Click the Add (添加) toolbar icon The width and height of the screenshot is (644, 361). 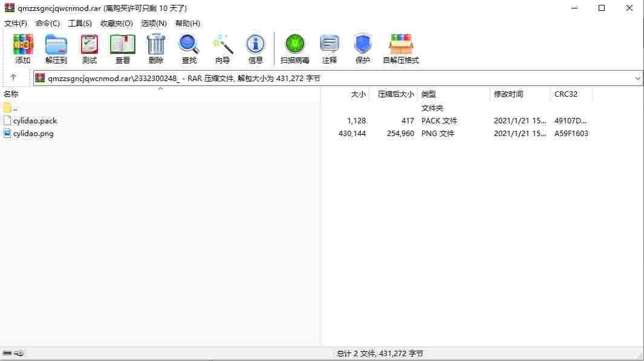(22, 49)
